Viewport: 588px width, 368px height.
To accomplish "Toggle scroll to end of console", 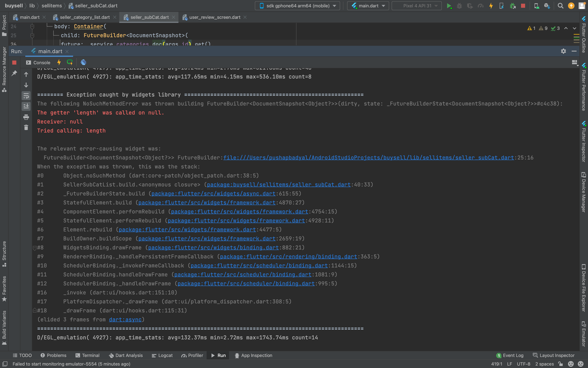I will click(x=26, y=106).
